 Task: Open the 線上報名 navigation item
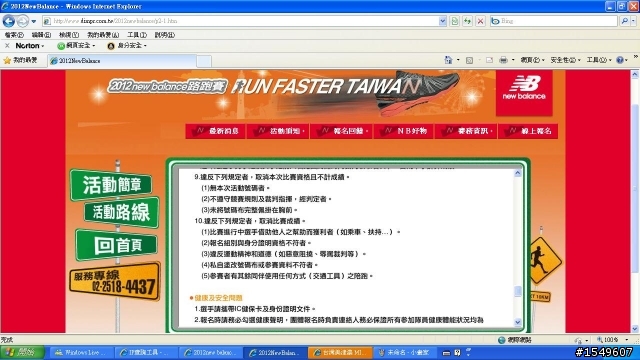coord(528,131)
